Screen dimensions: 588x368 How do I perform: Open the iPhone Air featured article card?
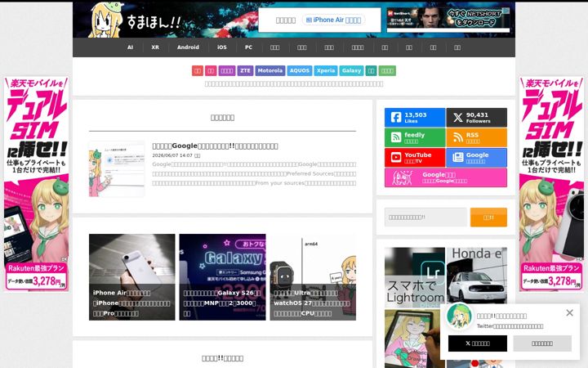(x=132, y=277)
